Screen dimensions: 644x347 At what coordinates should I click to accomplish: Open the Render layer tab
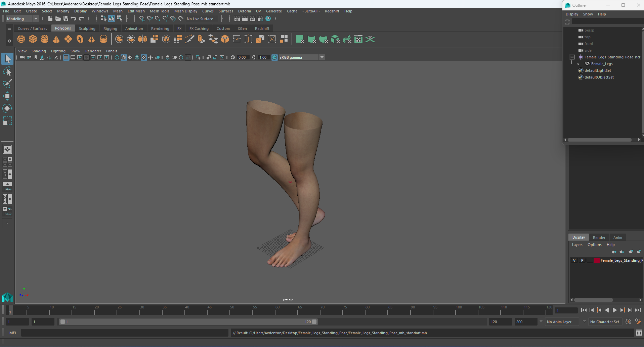click(599, 237)
